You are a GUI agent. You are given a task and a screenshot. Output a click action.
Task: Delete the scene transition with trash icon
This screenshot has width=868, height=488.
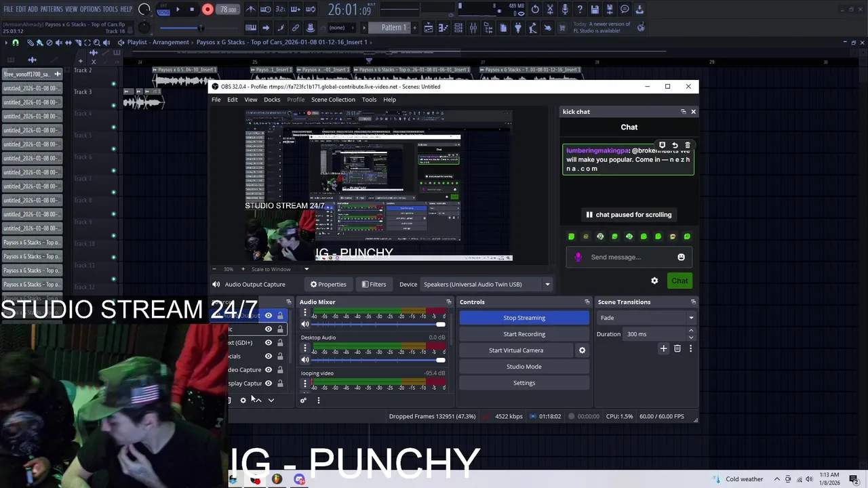pyautogui.click(x=677, y=348)
